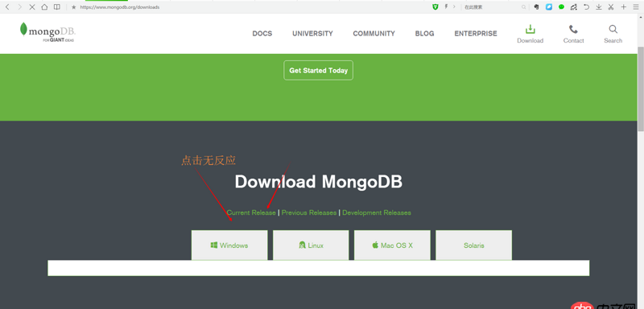Screen dimensions: 644x309
Task: Open the browser hamburger menu
Action: click(x=636, y=7)
